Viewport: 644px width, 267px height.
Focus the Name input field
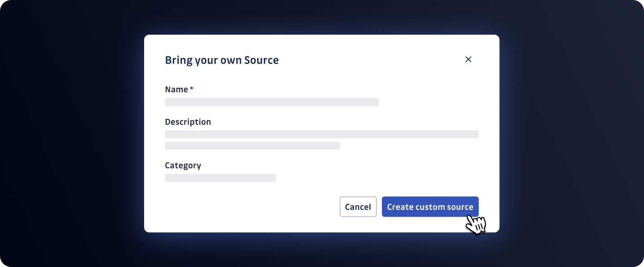272,102
